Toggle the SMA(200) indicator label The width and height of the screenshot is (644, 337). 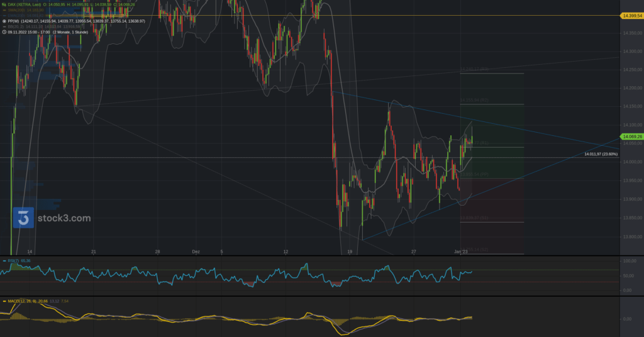(17, 10)
